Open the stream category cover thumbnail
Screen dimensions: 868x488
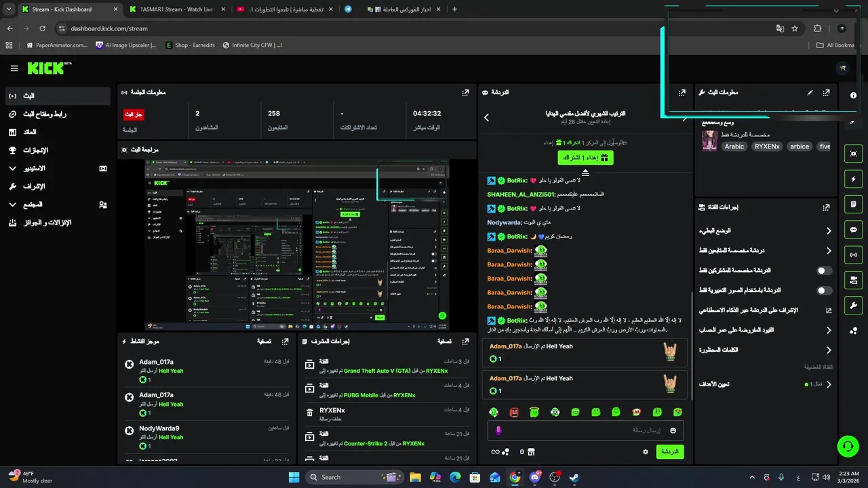coord(709,140)
